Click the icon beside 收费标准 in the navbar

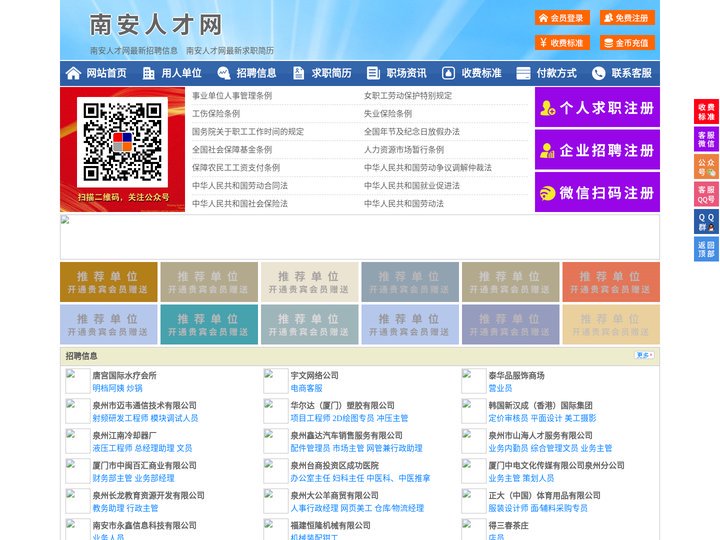(x=448, y=73)
